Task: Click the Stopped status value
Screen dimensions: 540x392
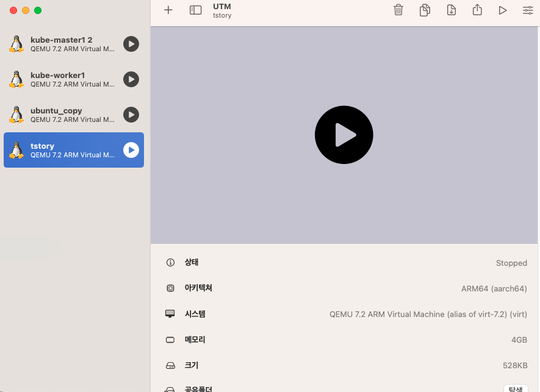Action: (511, 263)
